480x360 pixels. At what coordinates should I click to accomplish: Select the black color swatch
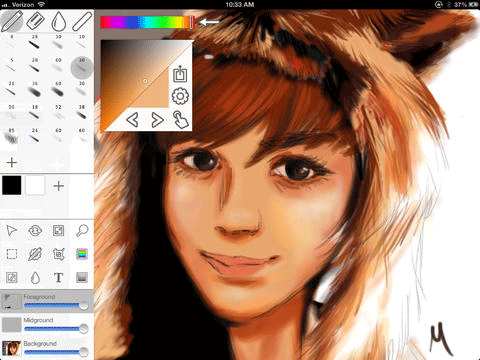[x=12, y=185]
